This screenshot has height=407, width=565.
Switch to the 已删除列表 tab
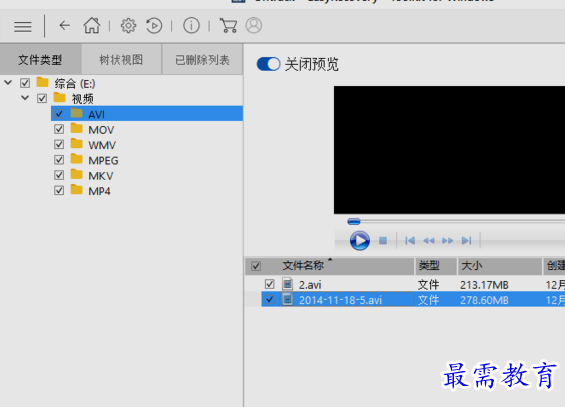pyautogui.click(x=203, y=59)
